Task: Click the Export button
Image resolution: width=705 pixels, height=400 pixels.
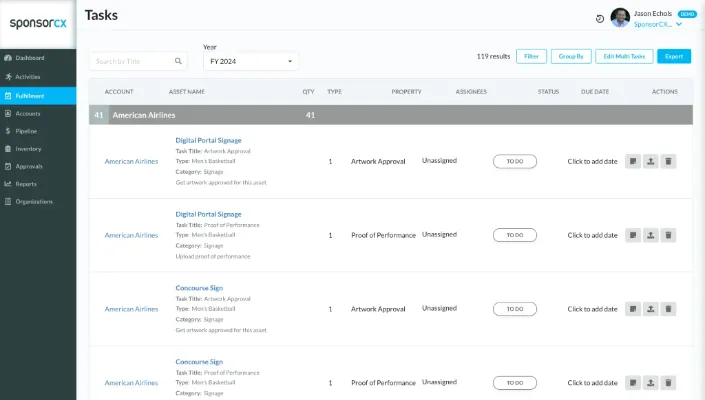Action: (674, 56)
